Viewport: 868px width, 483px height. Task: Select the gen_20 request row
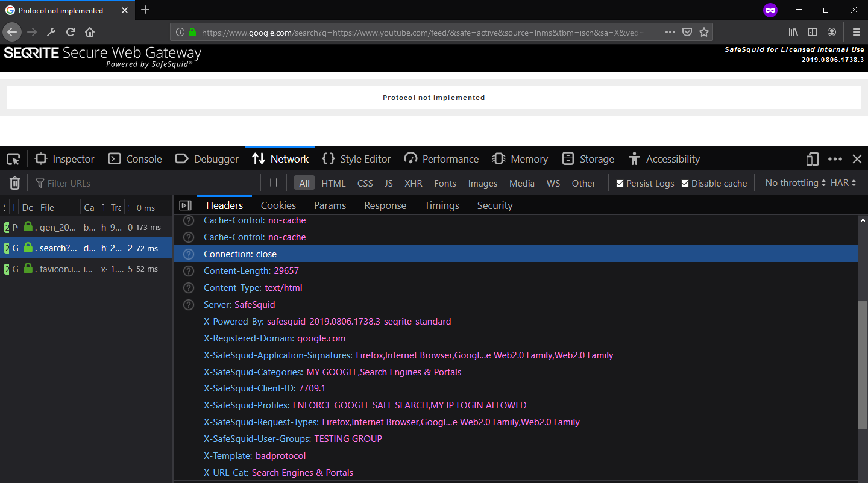click(86, 227)
